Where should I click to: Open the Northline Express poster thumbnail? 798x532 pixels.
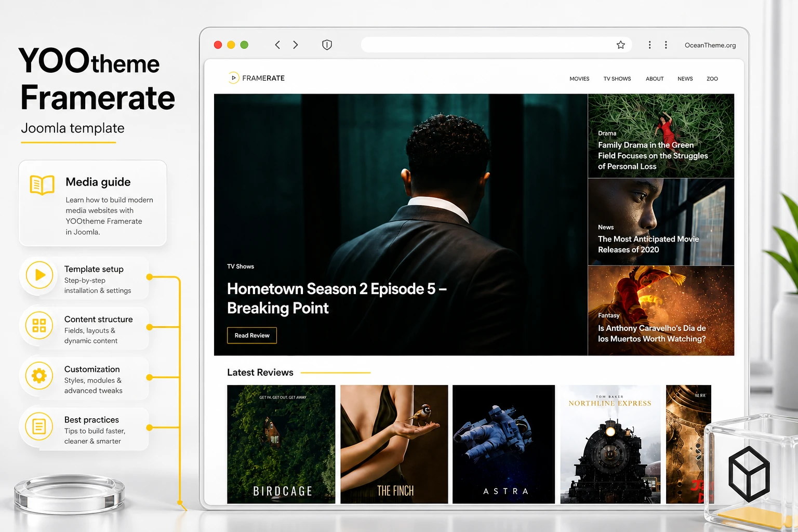tap(610, 444)
